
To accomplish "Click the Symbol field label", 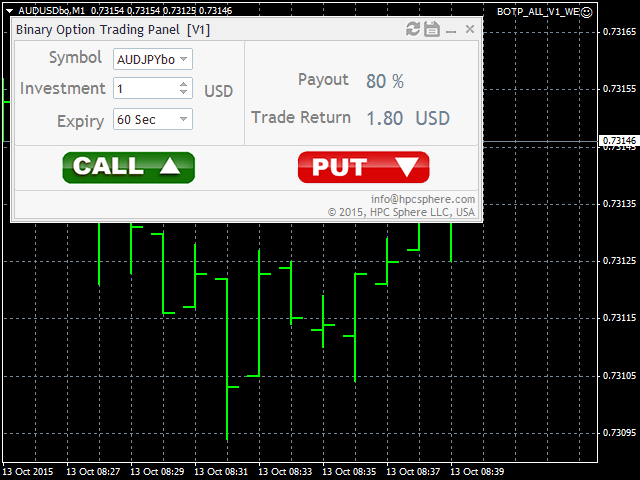I will pyautogui.click(x=75, y=57).
